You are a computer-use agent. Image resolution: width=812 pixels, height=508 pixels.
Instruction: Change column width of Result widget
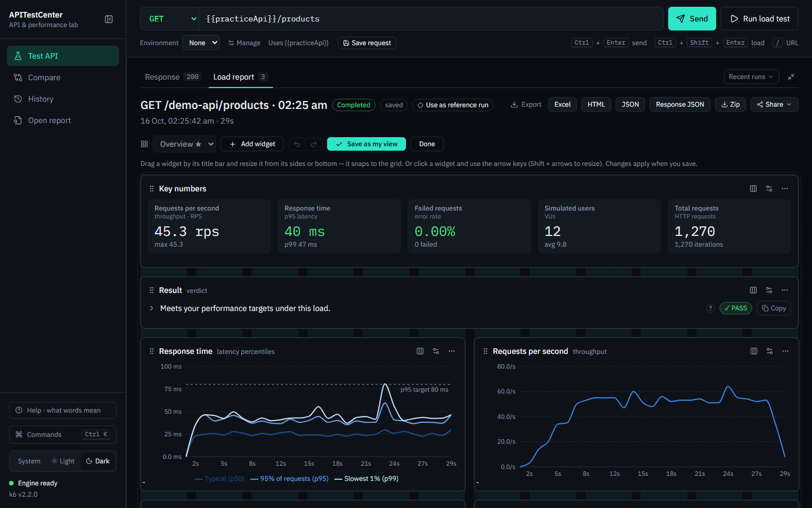pos(753,290)
